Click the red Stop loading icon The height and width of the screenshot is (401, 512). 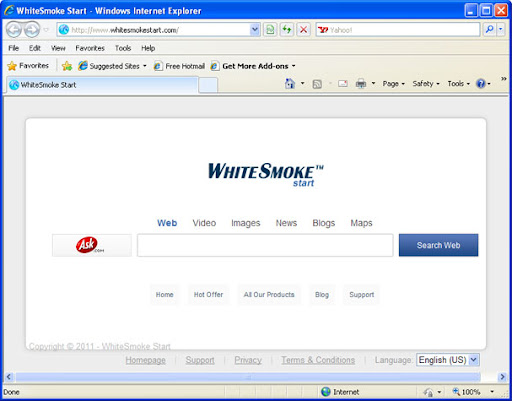tap(303, 30)
